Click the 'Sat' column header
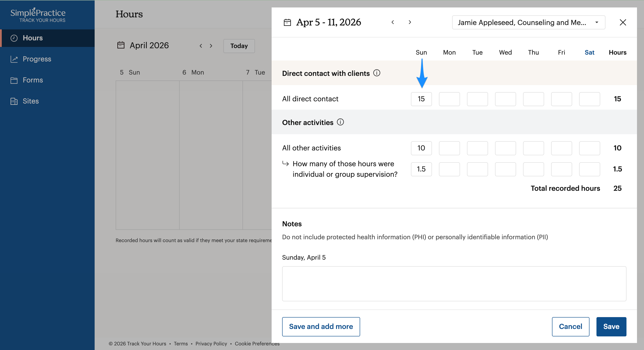 pyautogui.click(x=589, y=53)
